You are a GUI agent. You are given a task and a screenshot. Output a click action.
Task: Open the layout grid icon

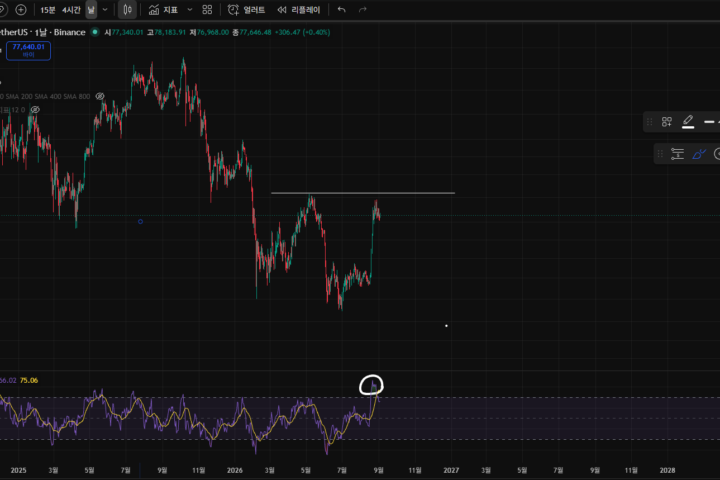point(207,10)
